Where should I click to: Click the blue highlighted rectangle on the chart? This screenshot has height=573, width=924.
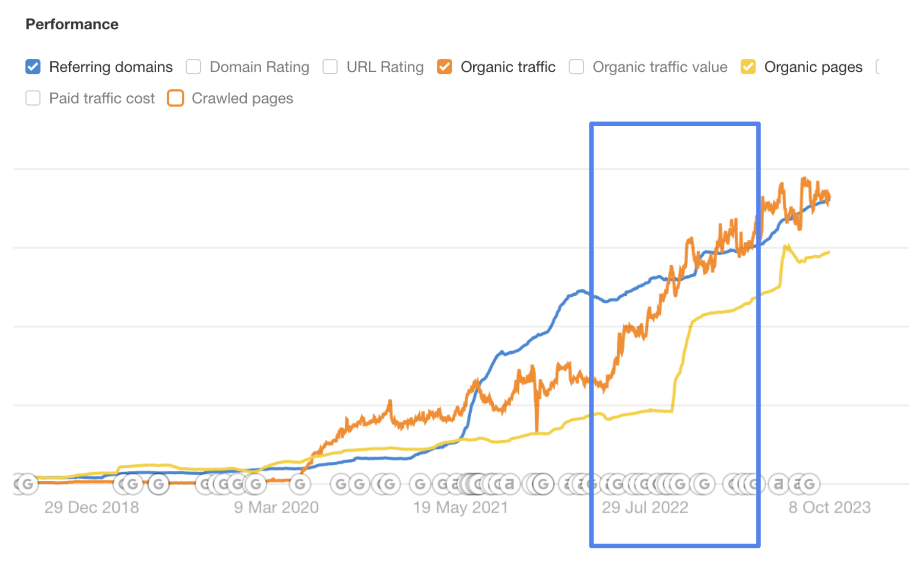[x=675, y=333]
